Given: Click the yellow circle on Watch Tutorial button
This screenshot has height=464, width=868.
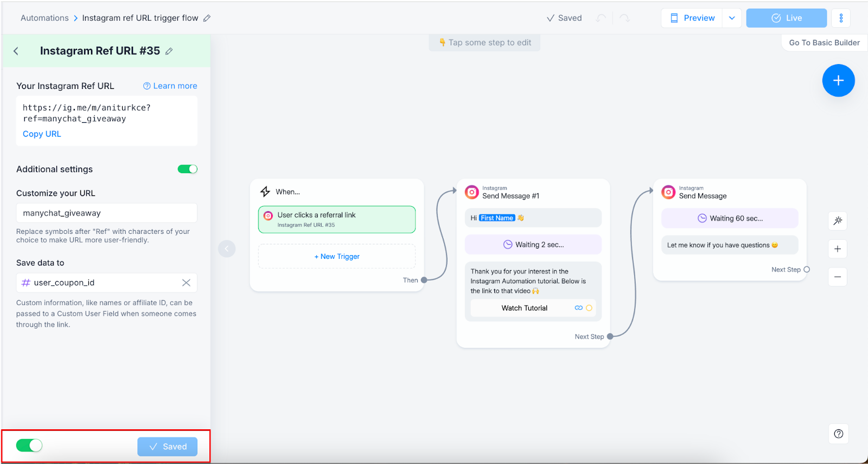Looking at the screenshot, I should coord(589,308).
